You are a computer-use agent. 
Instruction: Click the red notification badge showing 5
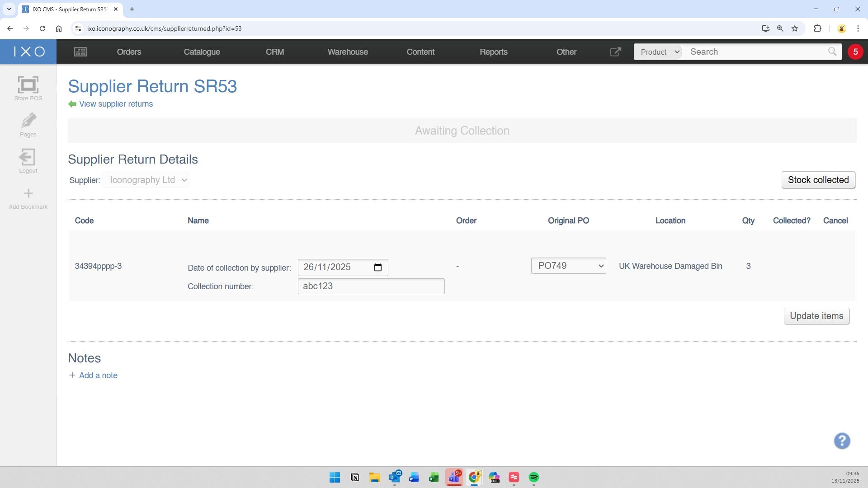855,52
